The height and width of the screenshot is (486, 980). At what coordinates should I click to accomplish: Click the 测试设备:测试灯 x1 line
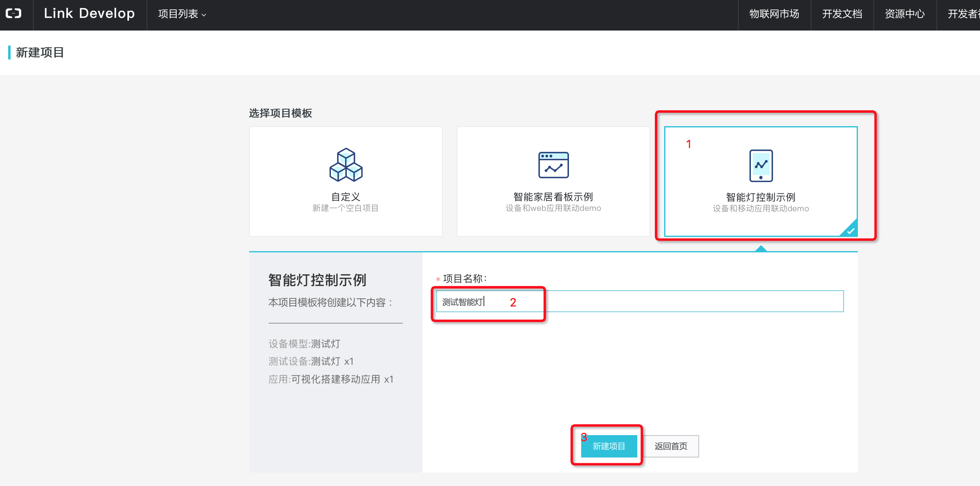pyautogui.click(x=311, y=361)
